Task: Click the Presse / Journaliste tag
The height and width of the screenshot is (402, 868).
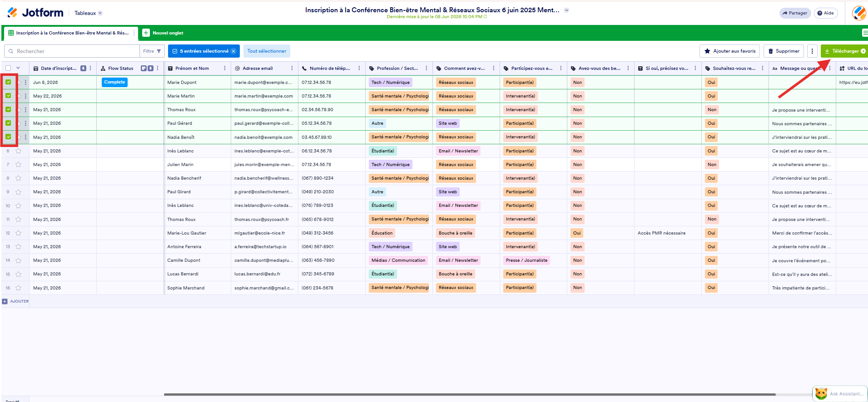Action: [527, 260]
